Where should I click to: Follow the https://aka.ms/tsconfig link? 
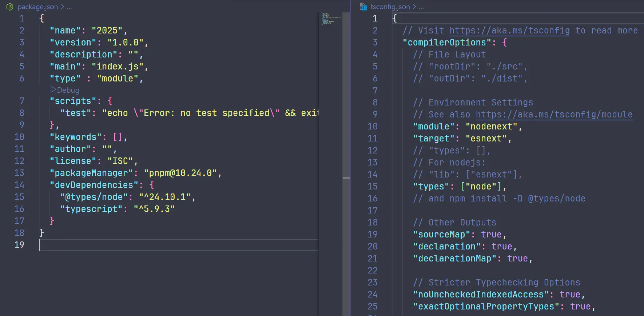point(509,31)
